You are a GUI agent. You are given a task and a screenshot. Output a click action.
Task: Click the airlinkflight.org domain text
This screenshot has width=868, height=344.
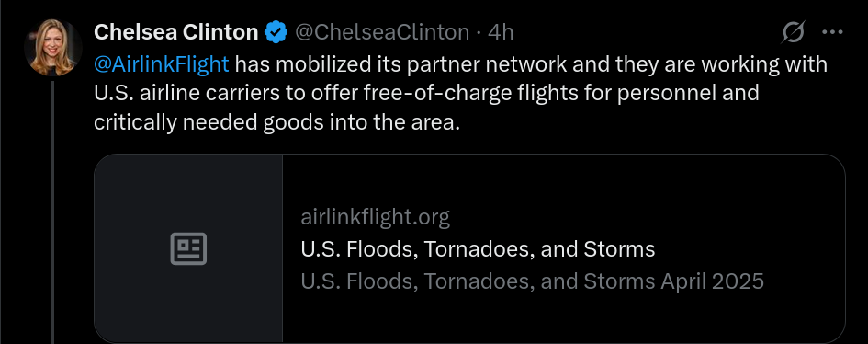pyautogui.click(x=376, y=217)
